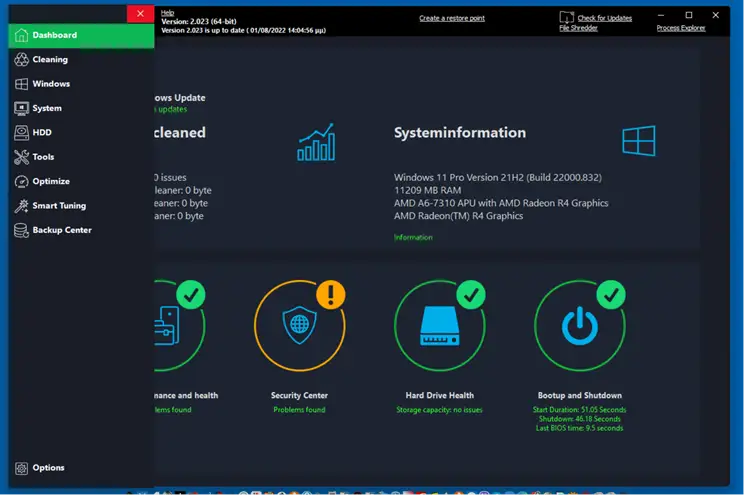Click the Backup Center database icon
Screen dimensions: 744x495
pos(21,230)
